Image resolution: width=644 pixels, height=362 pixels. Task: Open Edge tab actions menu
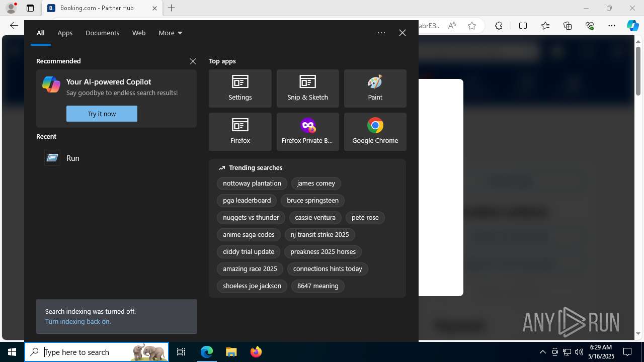point(30,8)
